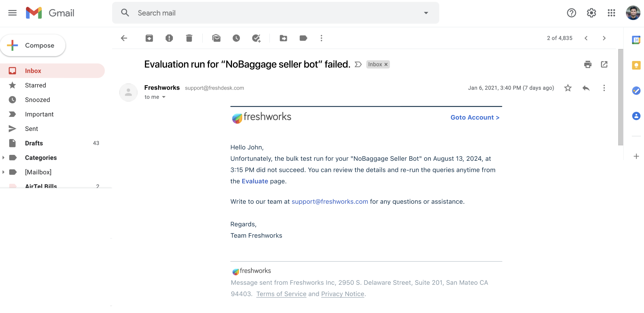
Task: Open the main menu hamburger icon
Action: (12, 13)
